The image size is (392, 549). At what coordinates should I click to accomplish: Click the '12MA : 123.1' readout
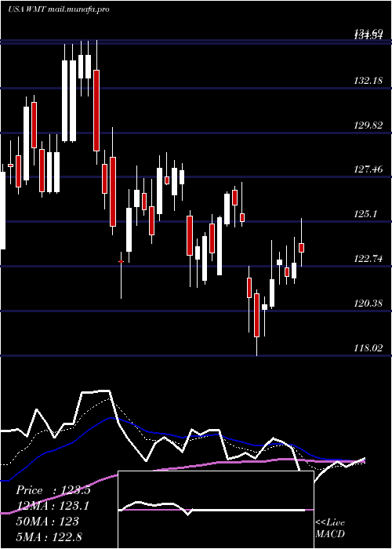pos(53,506)
